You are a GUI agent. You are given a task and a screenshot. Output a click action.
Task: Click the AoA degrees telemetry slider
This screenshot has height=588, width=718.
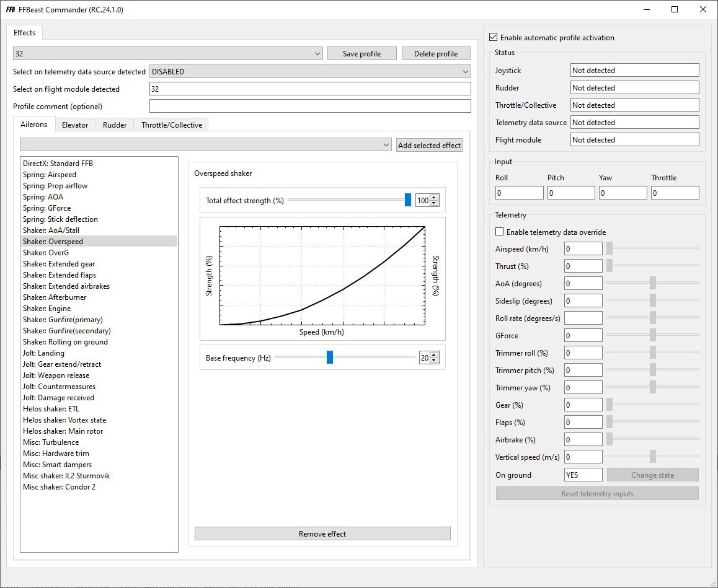coord(652,283)
